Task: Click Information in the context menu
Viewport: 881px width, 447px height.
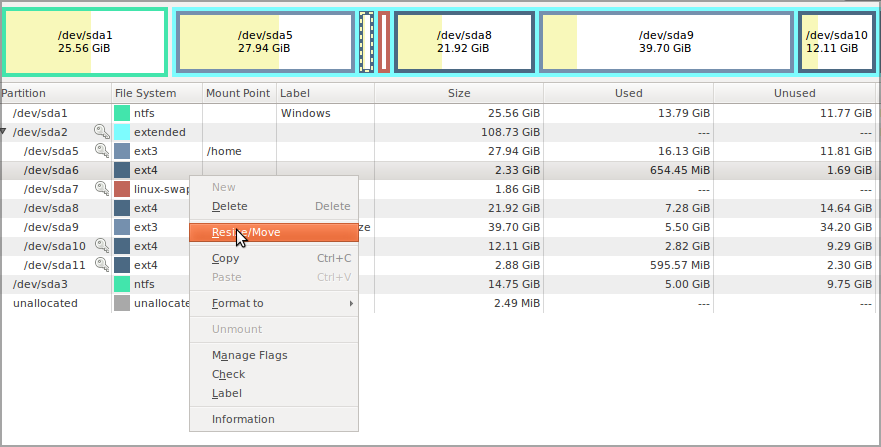Action: 243,419
